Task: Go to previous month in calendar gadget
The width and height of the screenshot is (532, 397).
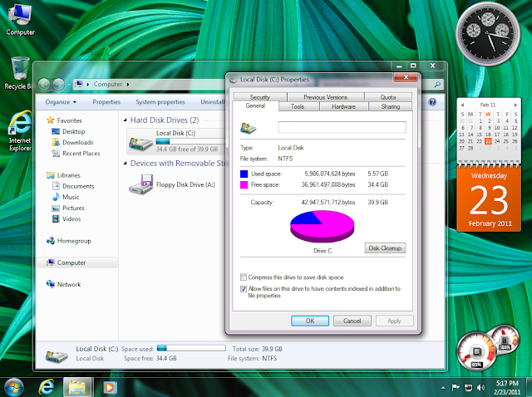Action: click(x=462, y=105)
